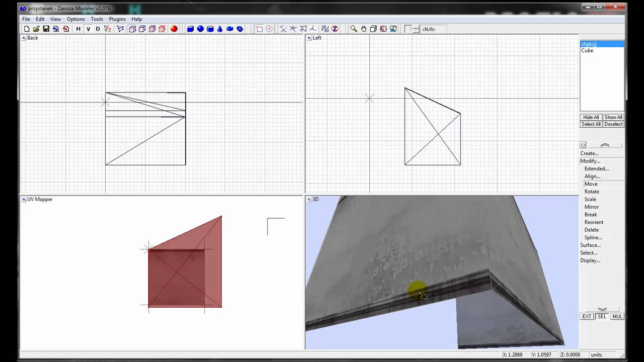Select the hand pan tool

364,29
